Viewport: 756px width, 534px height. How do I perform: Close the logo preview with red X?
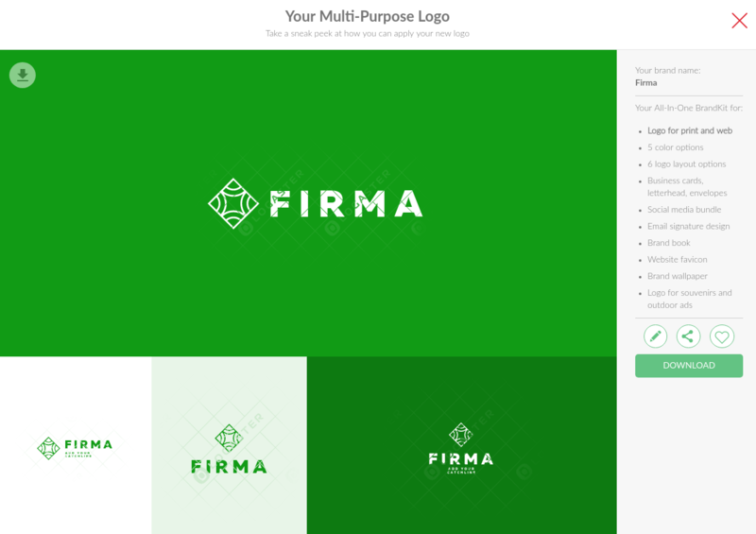tap(739, 21)
